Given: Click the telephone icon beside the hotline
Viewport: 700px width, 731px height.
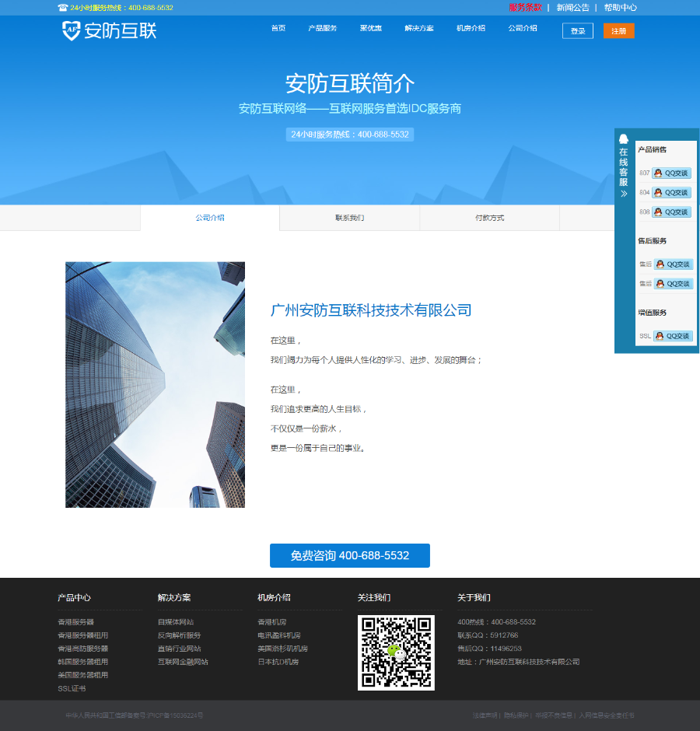Looking at the screenshot, I should coord(62,8).
